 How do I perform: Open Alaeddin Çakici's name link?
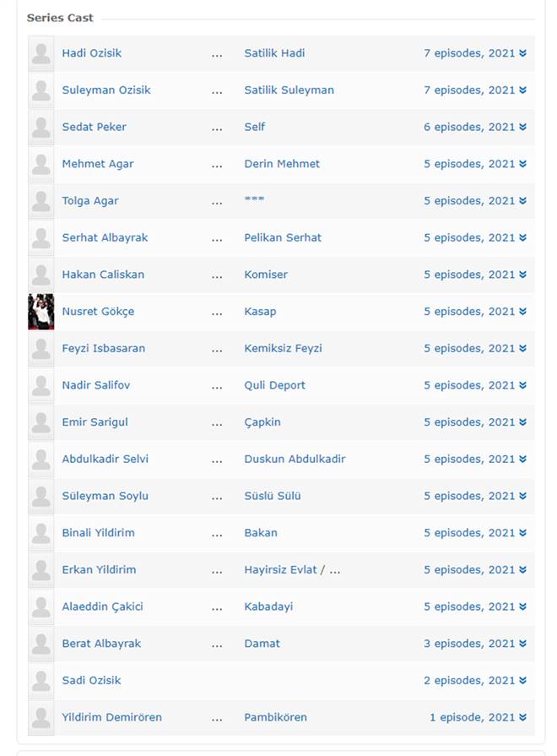tap(103, 606)
